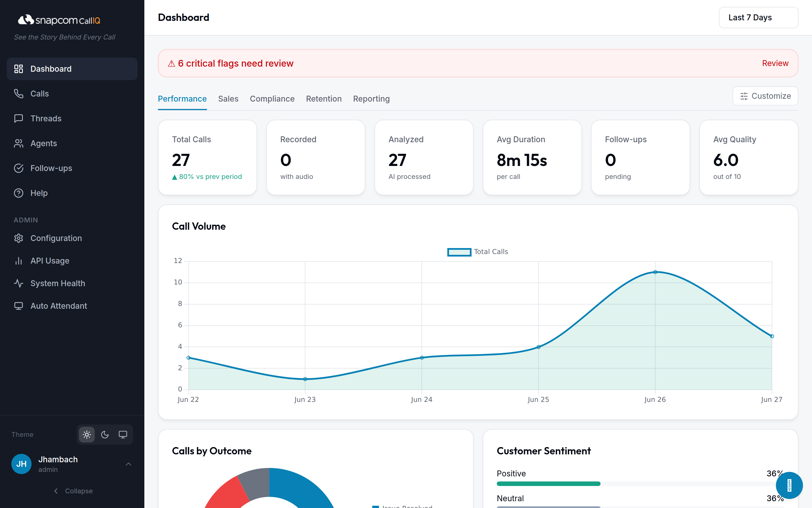
Task: Click the Follow-ups pending stat card
Action: [641, 157]
